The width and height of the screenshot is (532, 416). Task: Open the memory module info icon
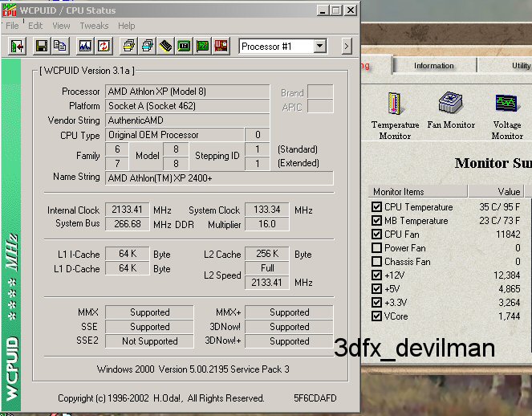point(165,46)
